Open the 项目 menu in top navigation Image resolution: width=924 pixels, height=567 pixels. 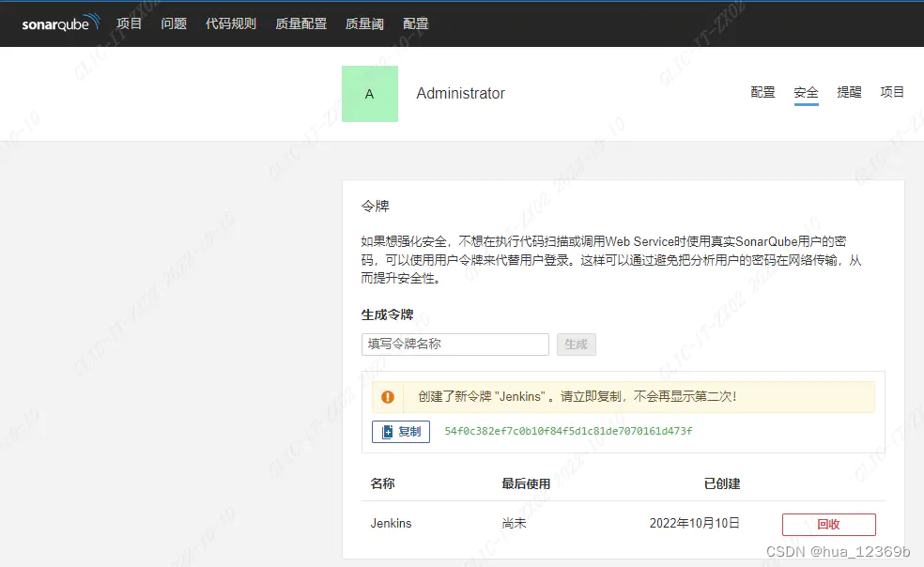(129, 23)
